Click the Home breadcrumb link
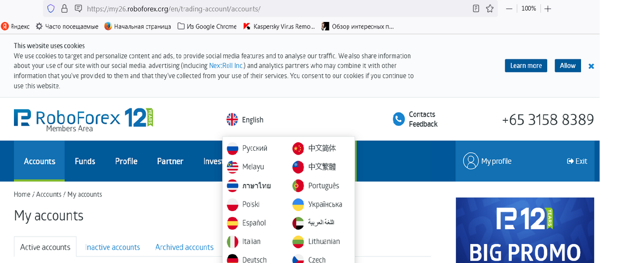The image size is (644, 263). [x=22, y=194]
